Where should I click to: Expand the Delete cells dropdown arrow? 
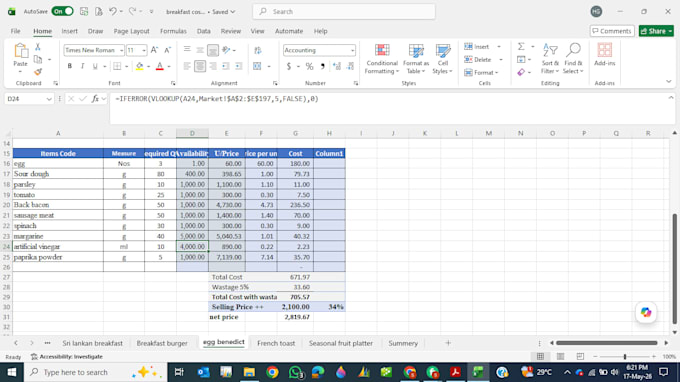[x=501, y=59]
